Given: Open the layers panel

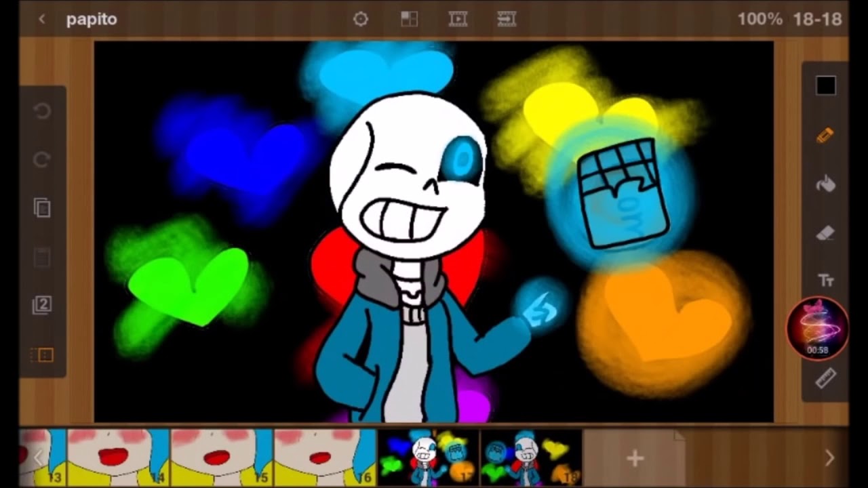Looking at the screenshot, I should (42, 305).
